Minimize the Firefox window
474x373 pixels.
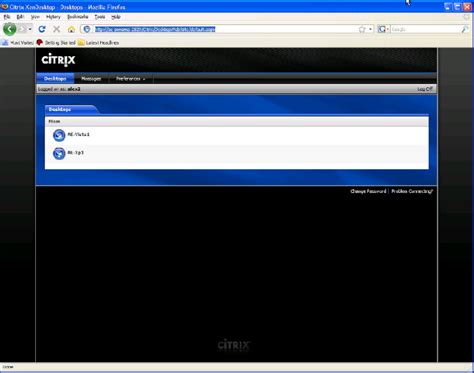click(448, 7)
